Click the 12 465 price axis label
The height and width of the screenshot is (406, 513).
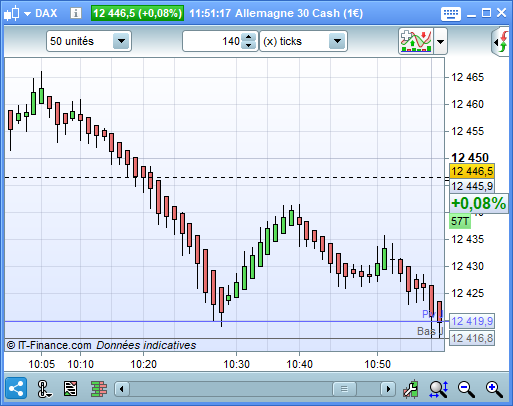click(x=467, y=77)
